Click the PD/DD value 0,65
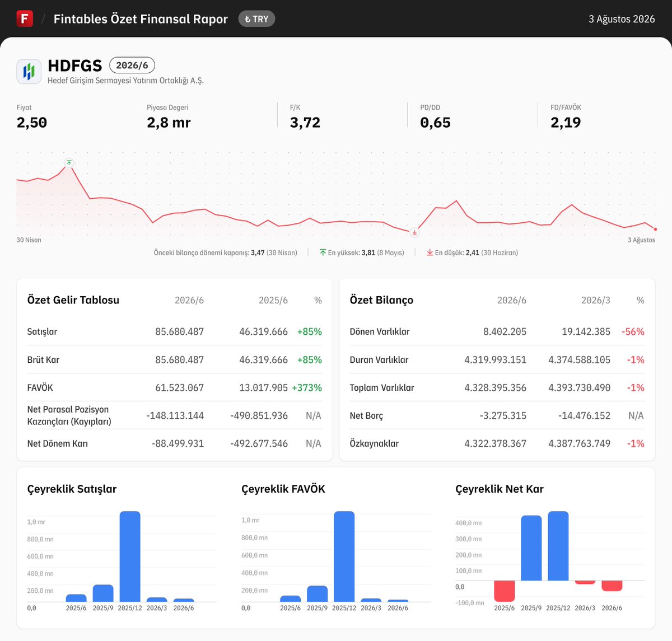This screenshot has width=672, height=641. (x=435, y=123)
